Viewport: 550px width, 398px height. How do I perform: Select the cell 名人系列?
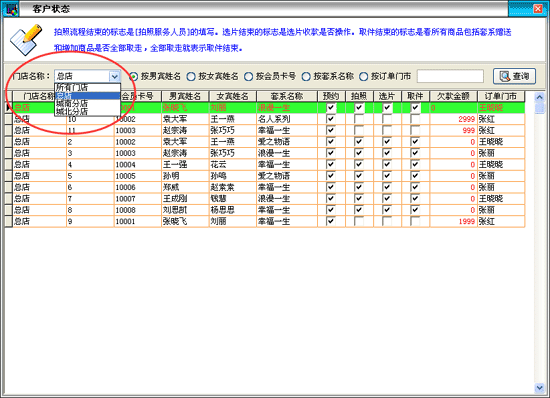point(287,119)
